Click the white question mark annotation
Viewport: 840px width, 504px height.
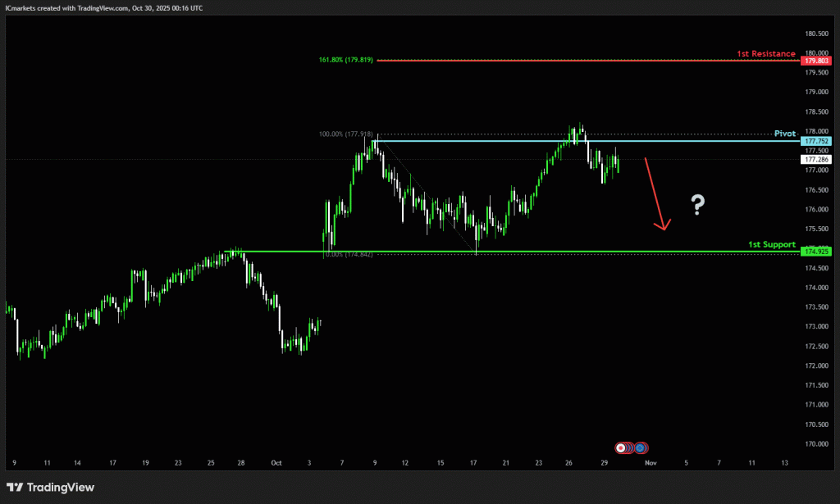coord(697,205)
